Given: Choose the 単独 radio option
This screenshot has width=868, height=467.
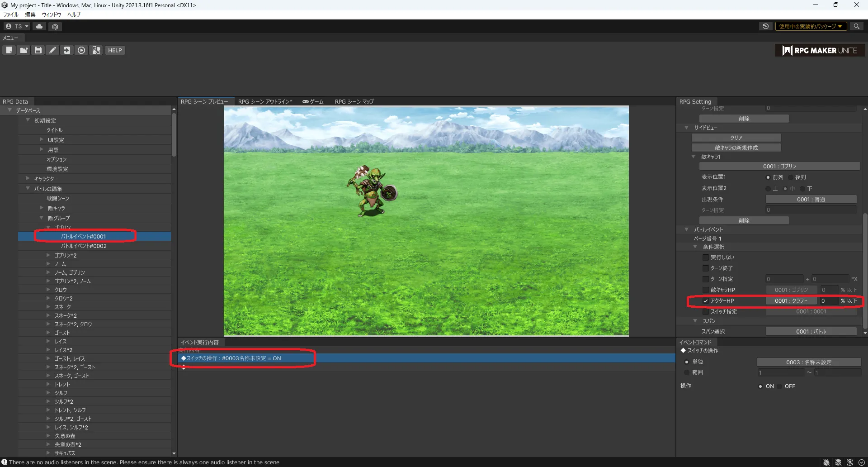Looking at the screenshot, I should [x=687, y=362].
